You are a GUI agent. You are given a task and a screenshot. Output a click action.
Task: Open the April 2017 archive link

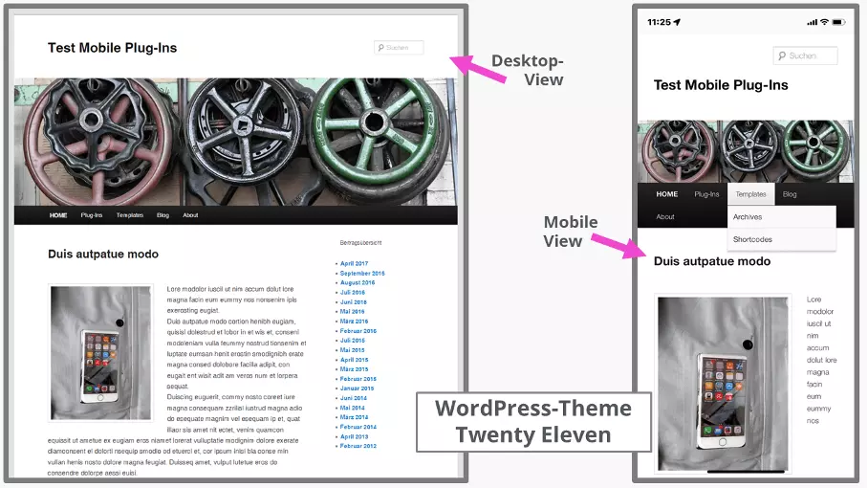pyautogui.click(x=354, y=263)
